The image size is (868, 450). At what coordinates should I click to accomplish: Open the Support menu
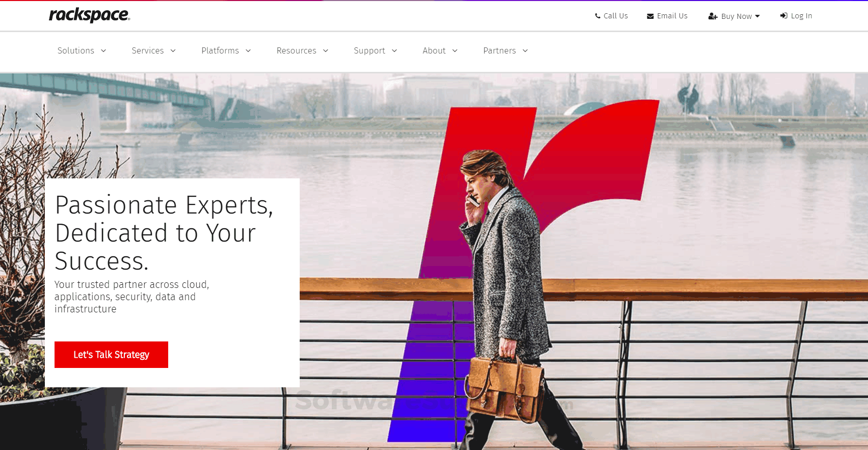click(x=370, y=50)
